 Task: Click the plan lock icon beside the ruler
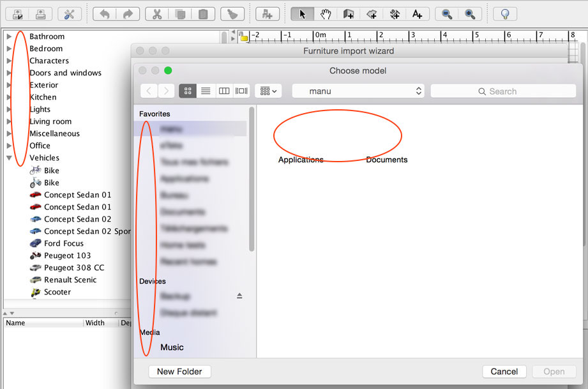(244, 37)
